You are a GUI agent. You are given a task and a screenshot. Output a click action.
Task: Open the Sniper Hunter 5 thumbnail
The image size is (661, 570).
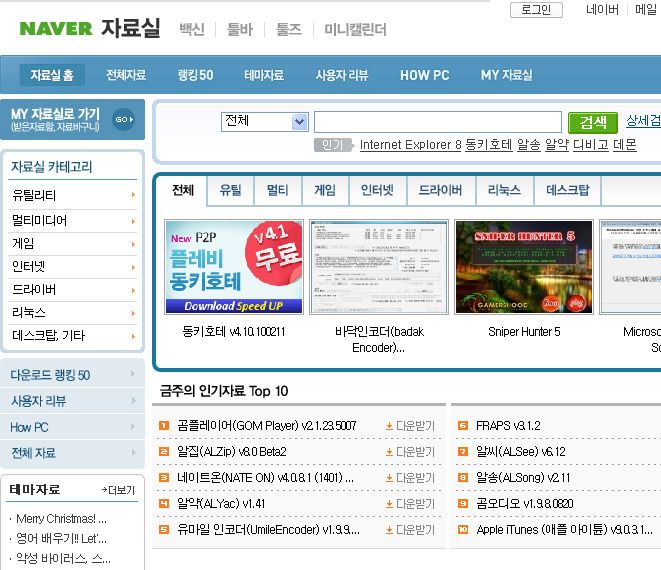pyautogui.click(x=524, y=267)
